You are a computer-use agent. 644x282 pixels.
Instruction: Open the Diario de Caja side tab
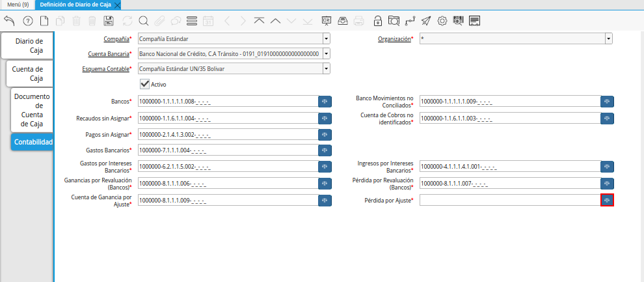tap(27, 46)
